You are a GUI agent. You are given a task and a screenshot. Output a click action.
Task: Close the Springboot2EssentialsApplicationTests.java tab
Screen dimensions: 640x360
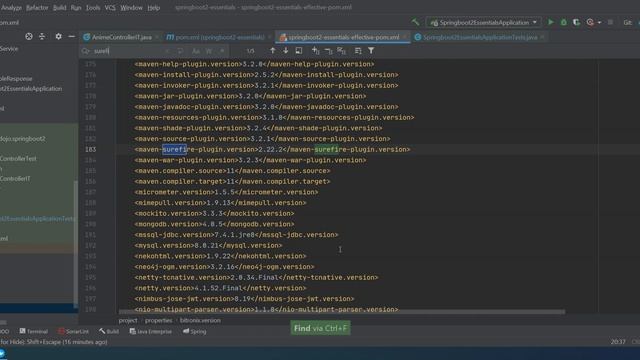tap(542, 37)
